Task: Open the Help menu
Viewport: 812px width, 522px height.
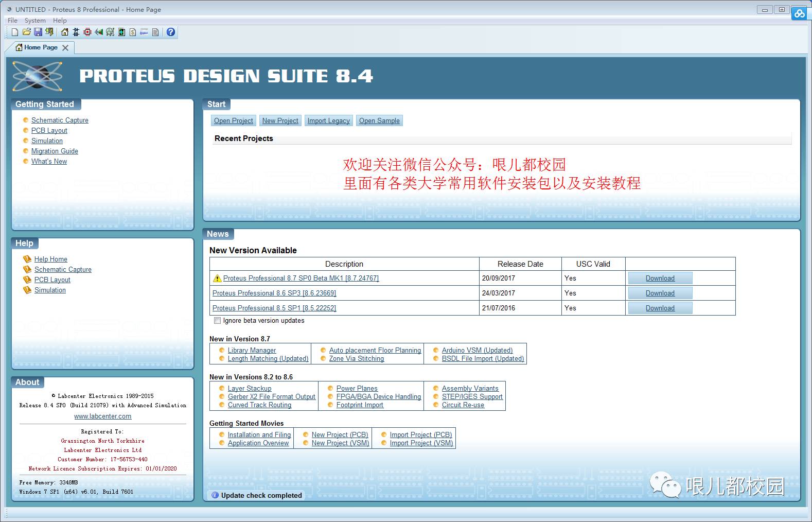Action: [x=60, y=21]
